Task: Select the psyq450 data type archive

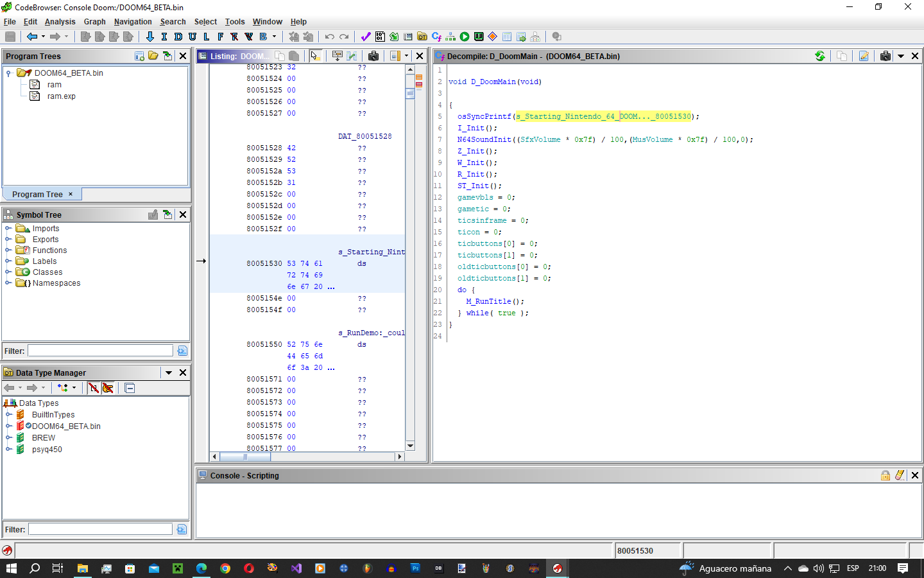Action: (47, 450)
